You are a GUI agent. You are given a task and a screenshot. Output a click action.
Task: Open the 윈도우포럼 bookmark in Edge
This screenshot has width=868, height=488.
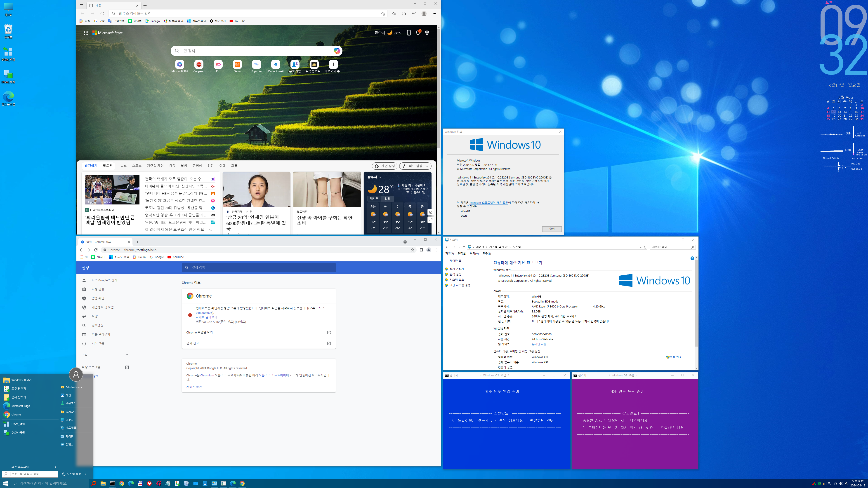click(196, 21)
